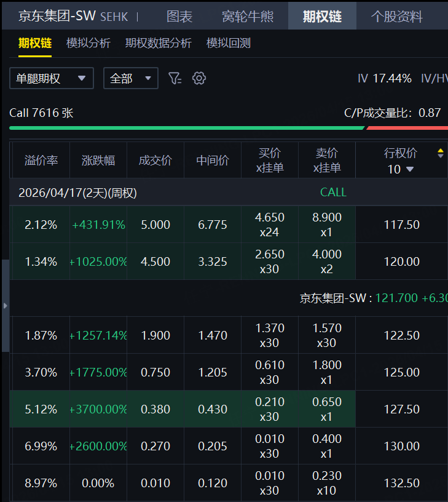
Task: Open the 期权数据分析 sub-tab
Action: click(x=159, y=43)
